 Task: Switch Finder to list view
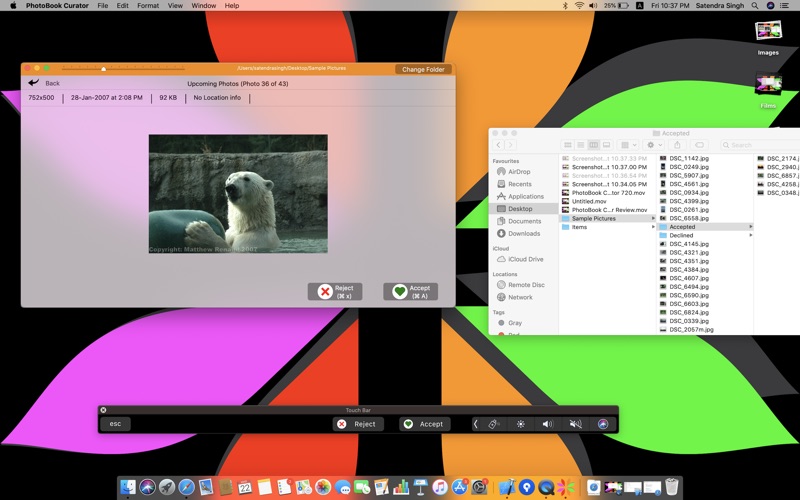click(x=580, y=145)
